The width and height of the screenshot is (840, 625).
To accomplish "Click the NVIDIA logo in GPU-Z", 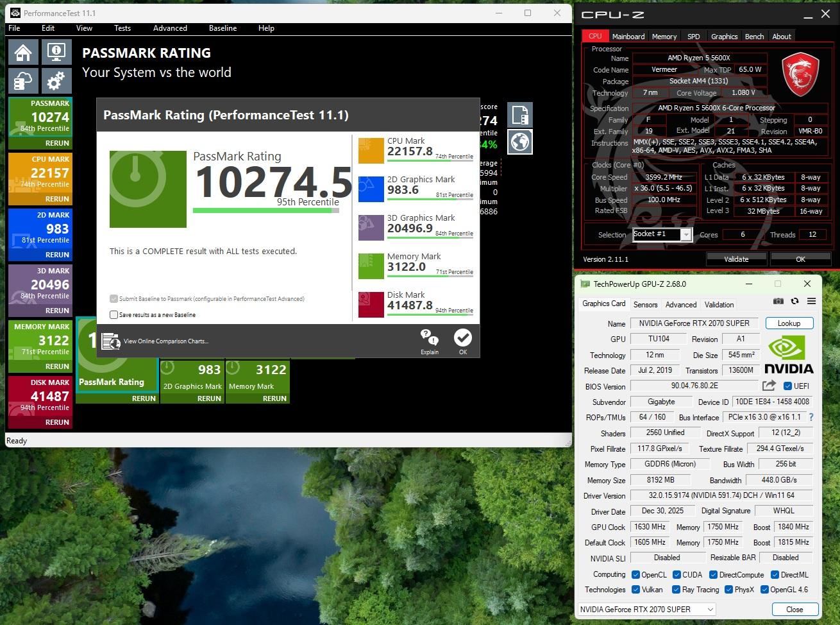I will pyautogui.click(x=789, y=355).
